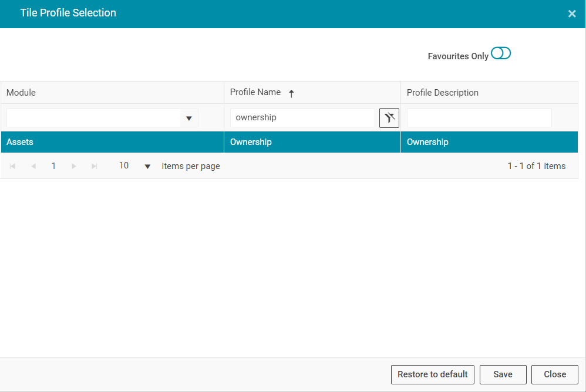The height and width of the screenshot is (392, 586).
Task: Select the Assets cell in the row
Action: pos(112,142)
